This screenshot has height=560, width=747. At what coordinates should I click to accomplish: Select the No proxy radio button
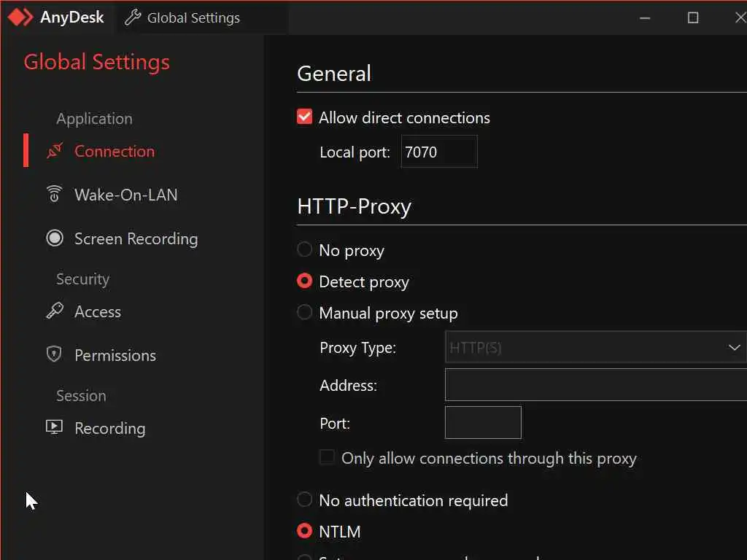tap(305, 250)
